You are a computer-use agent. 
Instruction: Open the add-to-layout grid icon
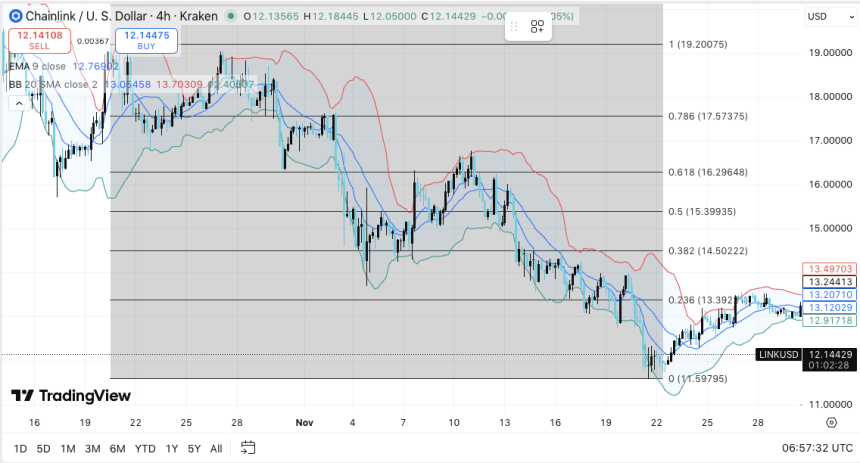click(537, 27)
